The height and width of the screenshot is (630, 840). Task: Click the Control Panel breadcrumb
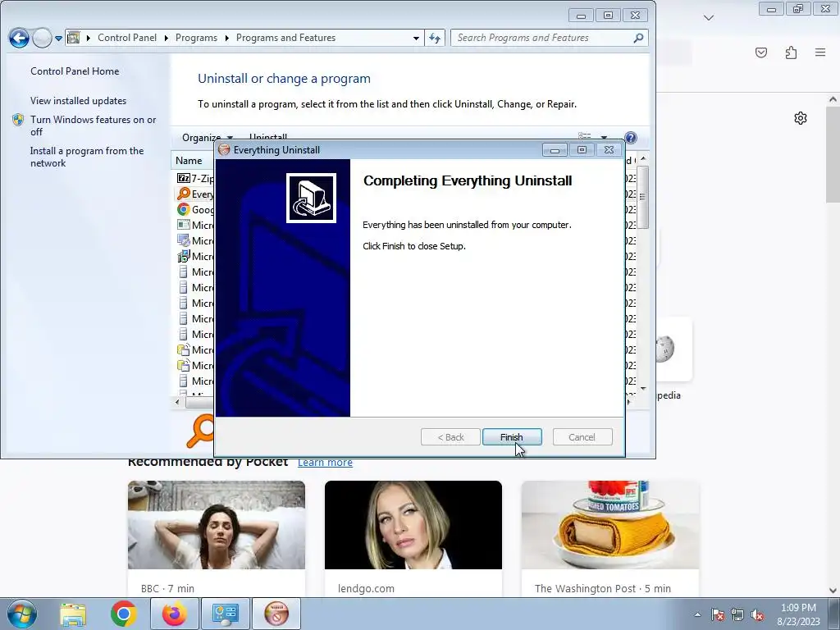click(x=127, y=38)
